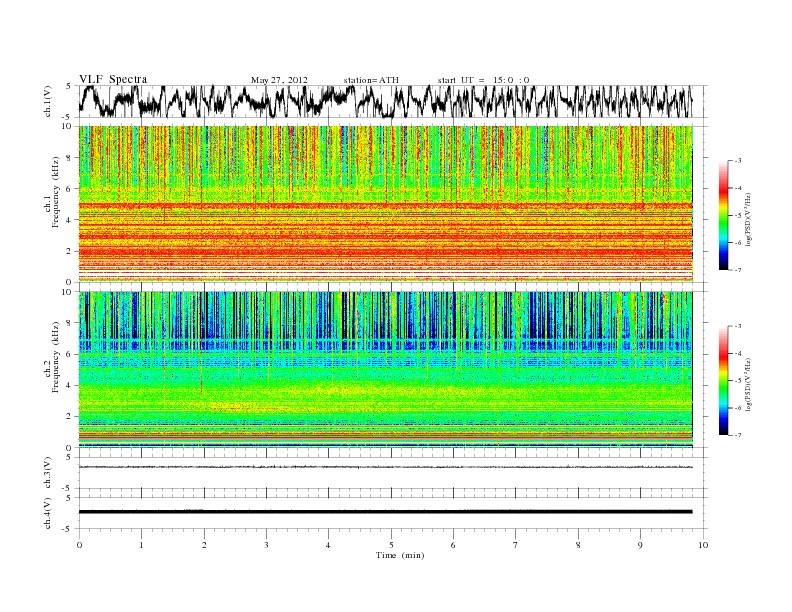Click the time axis tick label '8'
Viewport: 792px width, 612px height.
click(578, 545)
